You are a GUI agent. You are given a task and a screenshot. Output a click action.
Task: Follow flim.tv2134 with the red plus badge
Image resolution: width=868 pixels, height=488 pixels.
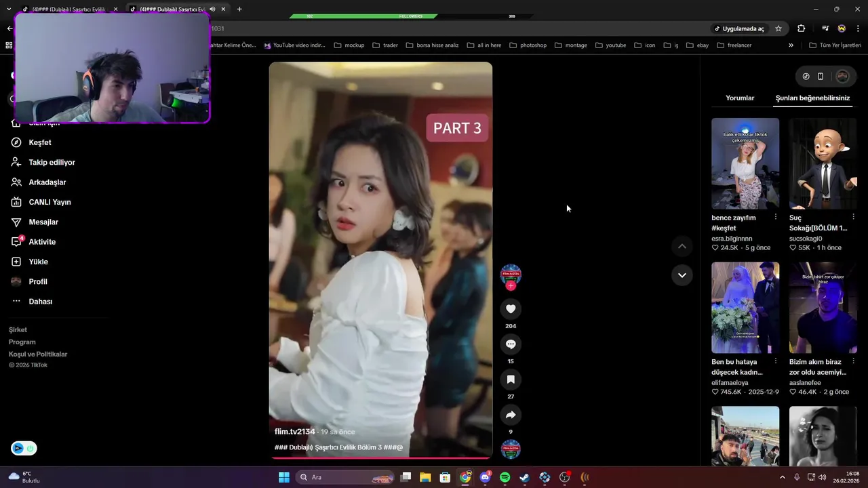(x=511, y=286)
